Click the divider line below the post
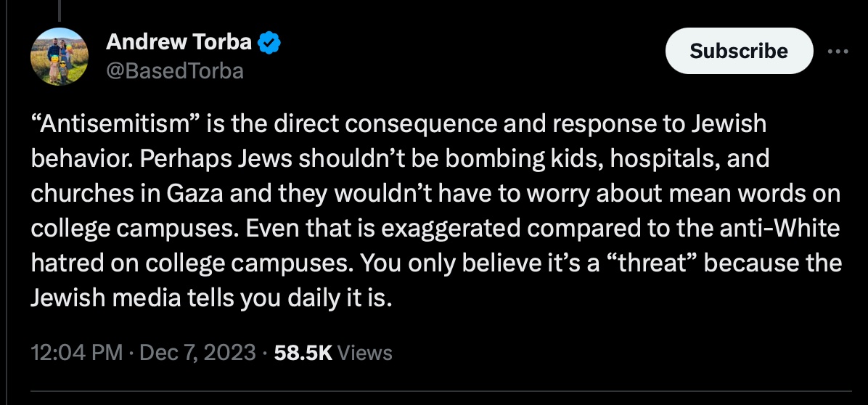Screen dimensions: 868x405 441,392
